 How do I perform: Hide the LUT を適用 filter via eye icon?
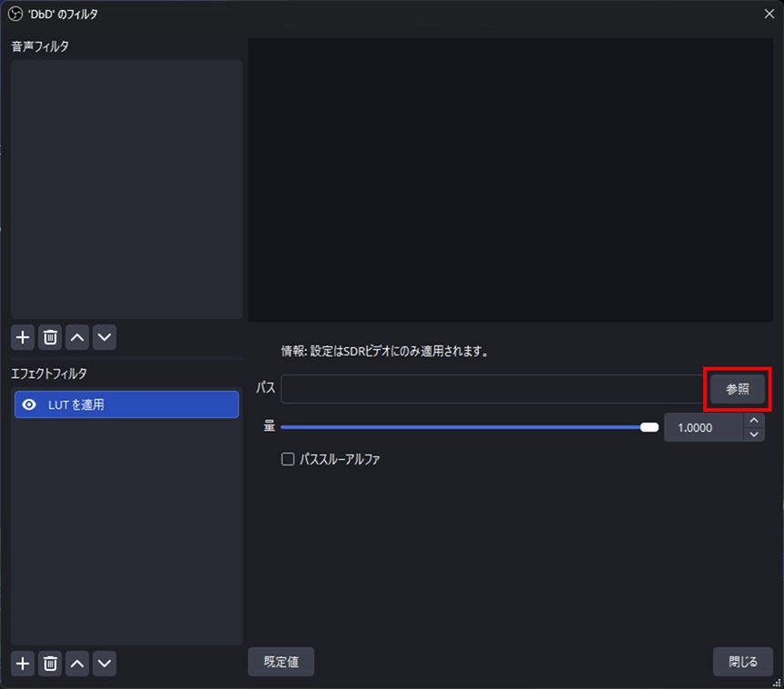click(x=29, y=405)
